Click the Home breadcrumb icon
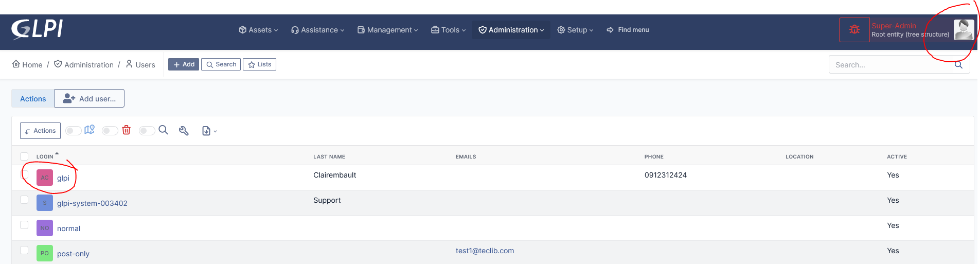 [16, 64]
